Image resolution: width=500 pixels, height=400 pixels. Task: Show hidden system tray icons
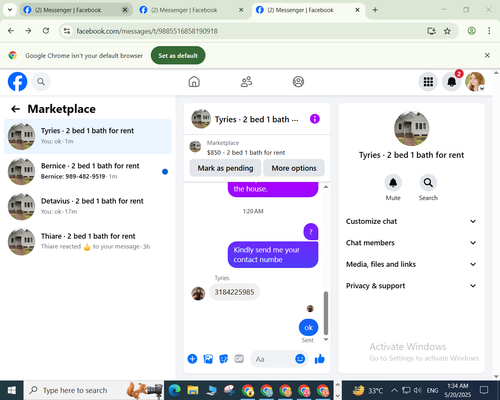tap(394, 390)
